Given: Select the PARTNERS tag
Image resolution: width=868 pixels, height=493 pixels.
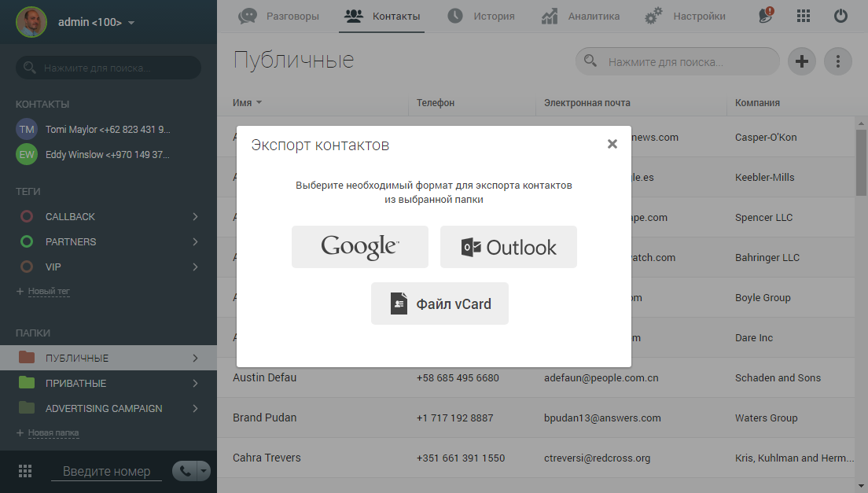Looking at the screenshot, I should [x=71, y=242].
